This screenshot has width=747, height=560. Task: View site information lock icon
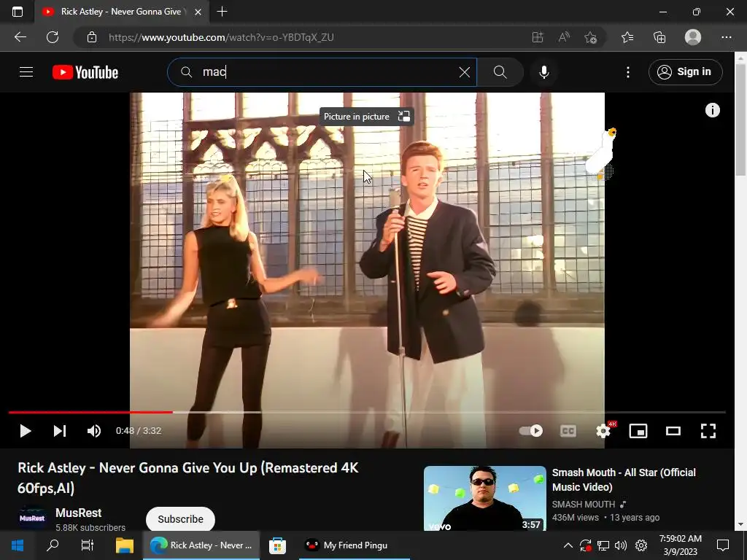coord(92,37)
